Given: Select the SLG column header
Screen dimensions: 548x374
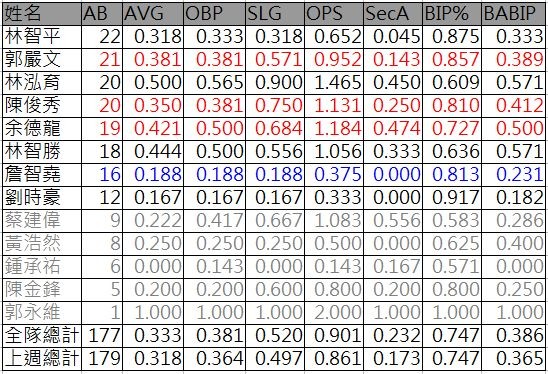Looking at the screenshot, I should click(x=275, y=14).
